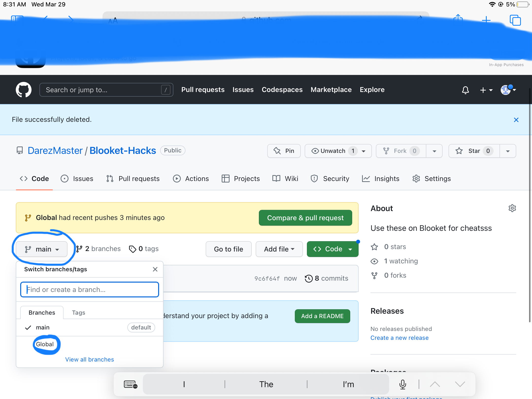The image size is (532, 399).
Task: Open Explore in top navigation
Action: (x=372, y=90)
